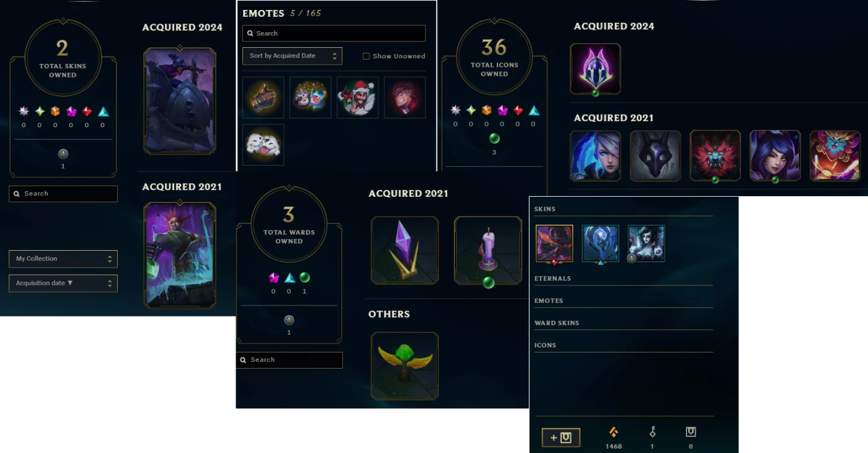Select the purple candle ward skin

[x=488, y=251]
